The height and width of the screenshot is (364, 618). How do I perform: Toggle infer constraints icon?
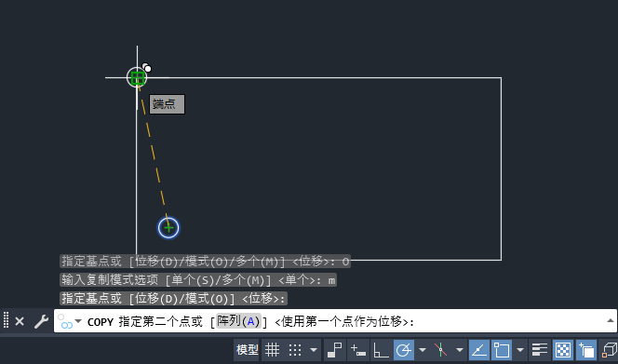(335, 349)
